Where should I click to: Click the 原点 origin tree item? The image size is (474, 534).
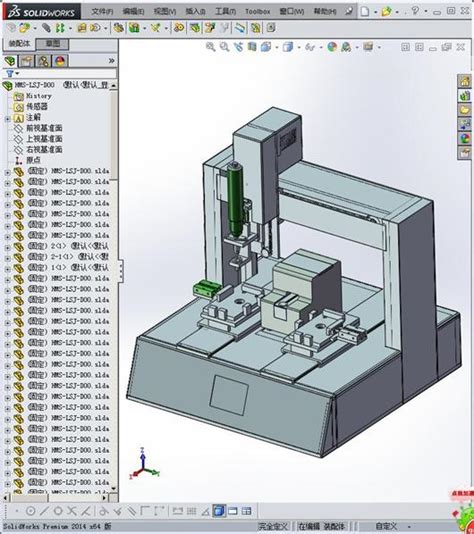(33, 160)
